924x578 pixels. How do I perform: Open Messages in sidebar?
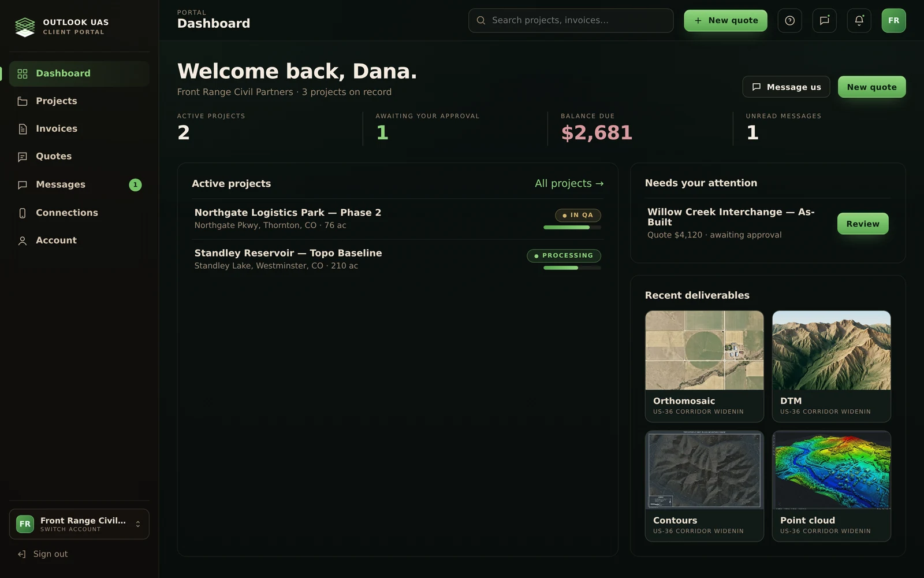click(x=79, y=185)
